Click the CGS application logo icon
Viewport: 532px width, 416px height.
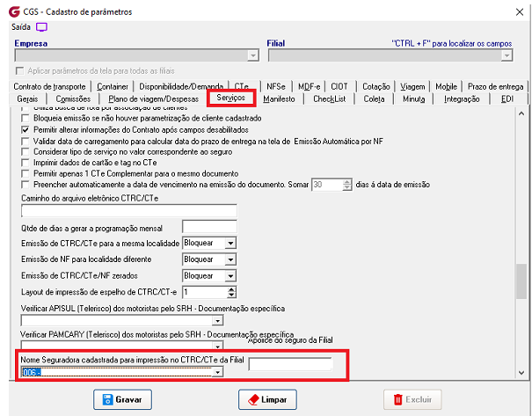coord(14,11)
